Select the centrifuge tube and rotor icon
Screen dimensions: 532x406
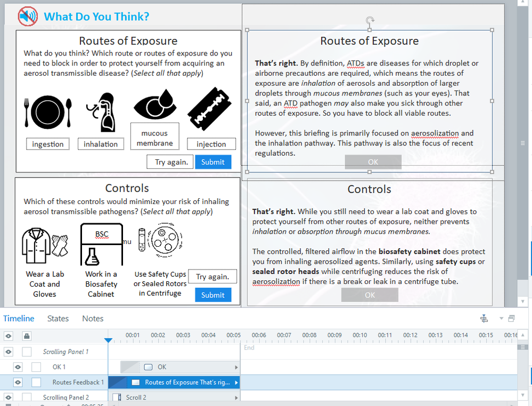(x=160, y=240)
